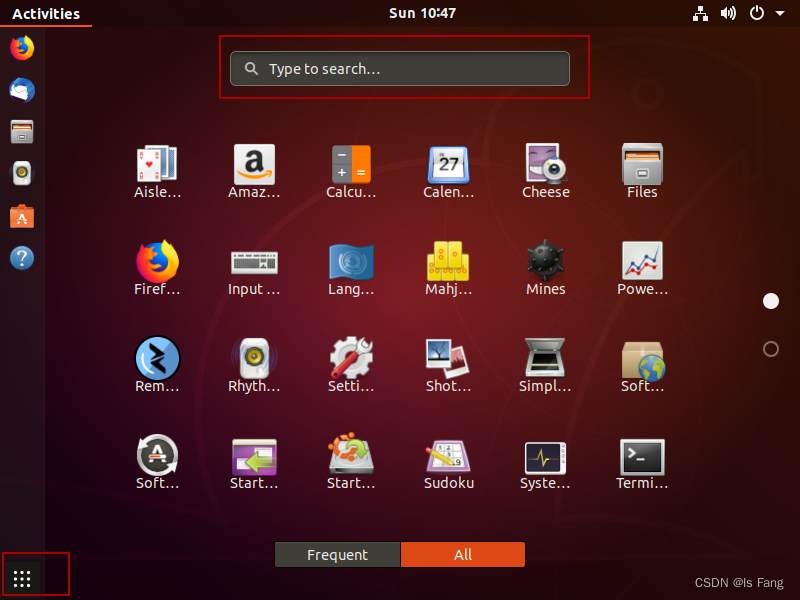Open Thunderbird Mail from the dock
This screenshot has height=600, width=800.
[x=22, y=90]
